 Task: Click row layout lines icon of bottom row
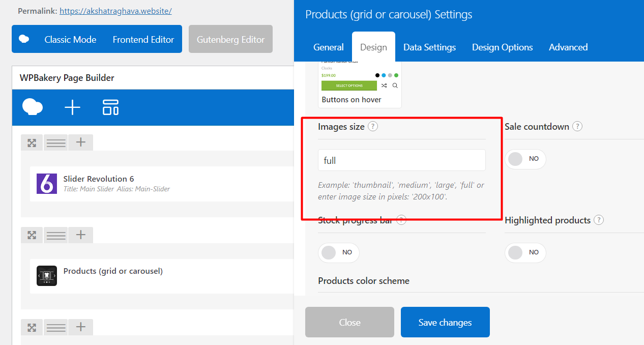[56, 327]
